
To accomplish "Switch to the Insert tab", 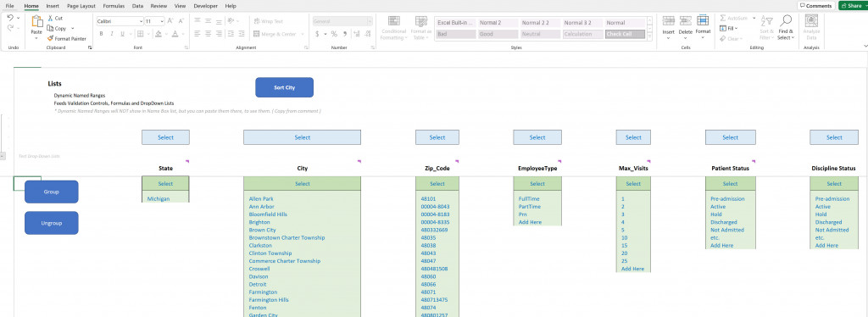I will point(53,6).
